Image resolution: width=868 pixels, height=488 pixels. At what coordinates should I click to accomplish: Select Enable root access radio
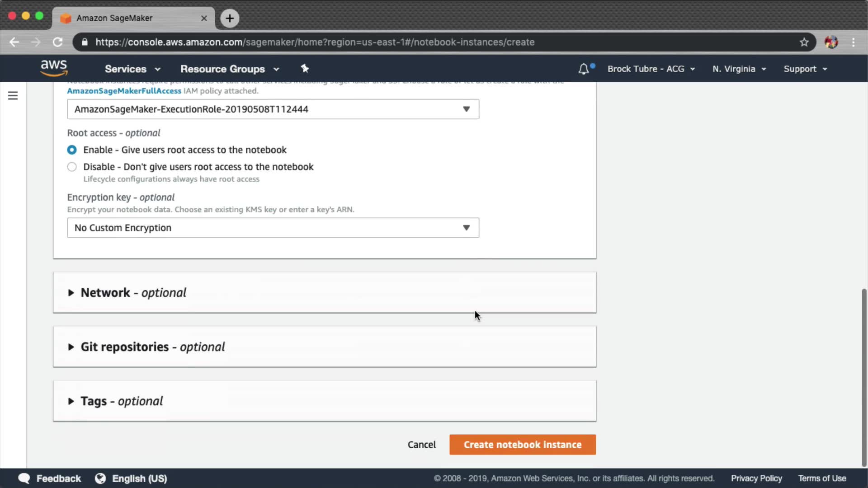click(72, 150)
